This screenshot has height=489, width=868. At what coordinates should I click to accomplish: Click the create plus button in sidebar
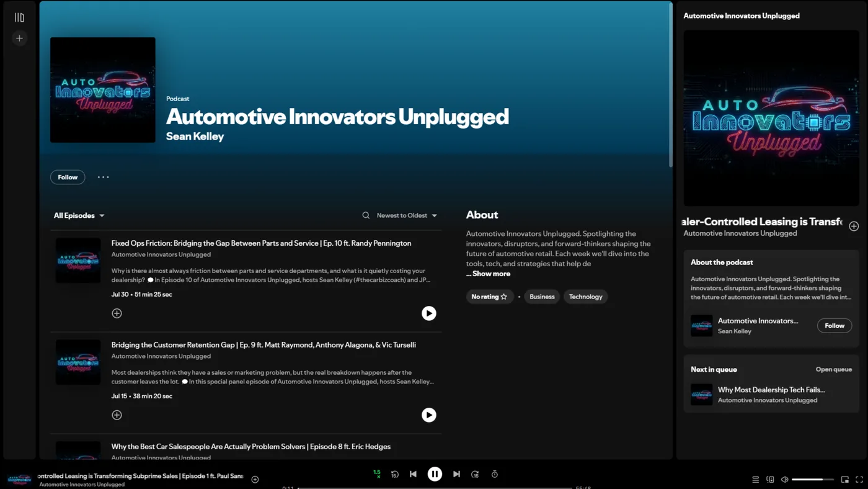[19, 38]
